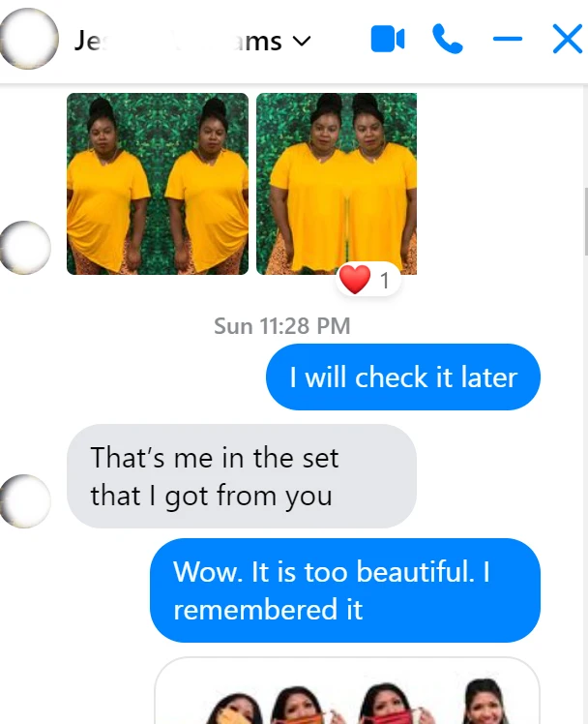Select the "I will check it later" message
588x724 pixels.
point(403,377)
